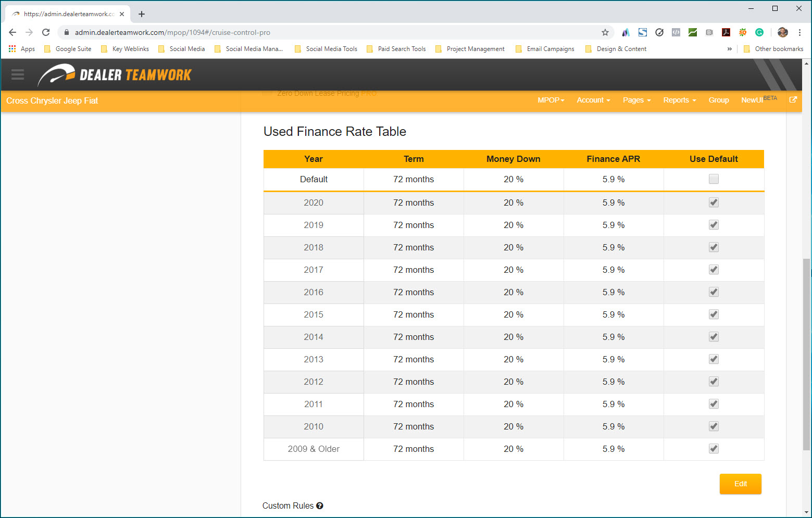Open the Custom Rules help tooltip icon
The width and height of the screenshot is (812, 518).
tap(320, 506)
